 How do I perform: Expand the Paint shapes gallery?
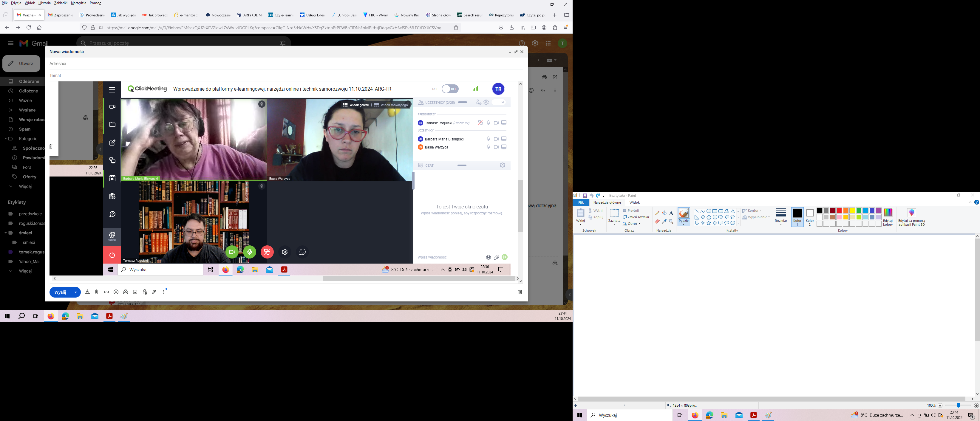pos(738,223)
